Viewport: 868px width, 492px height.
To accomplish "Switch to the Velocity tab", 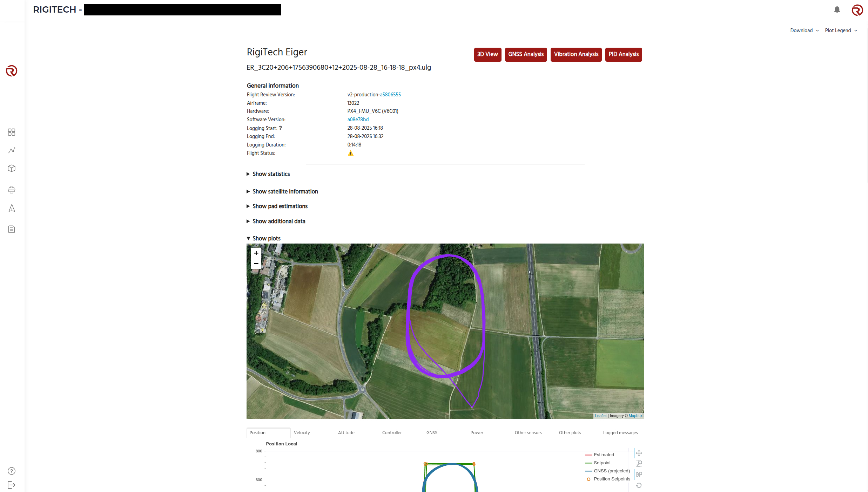I will pos(302,433).
